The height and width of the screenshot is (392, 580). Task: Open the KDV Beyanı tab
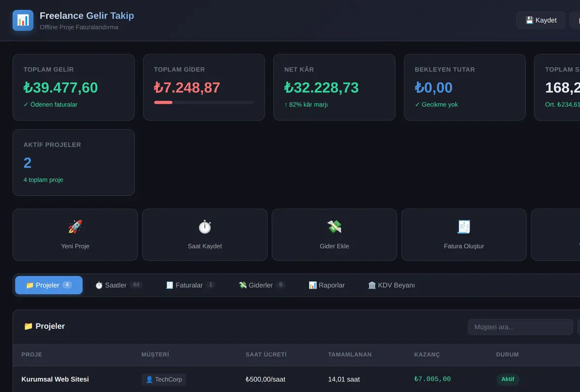pos(391,285)
